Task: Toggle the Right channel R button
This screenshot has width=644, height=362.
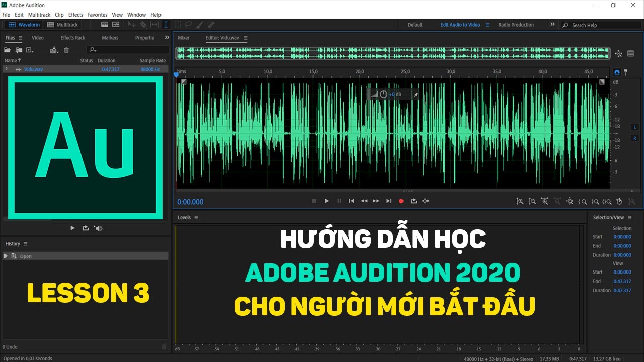Action: pyautogui.click(x=634, y=138)
